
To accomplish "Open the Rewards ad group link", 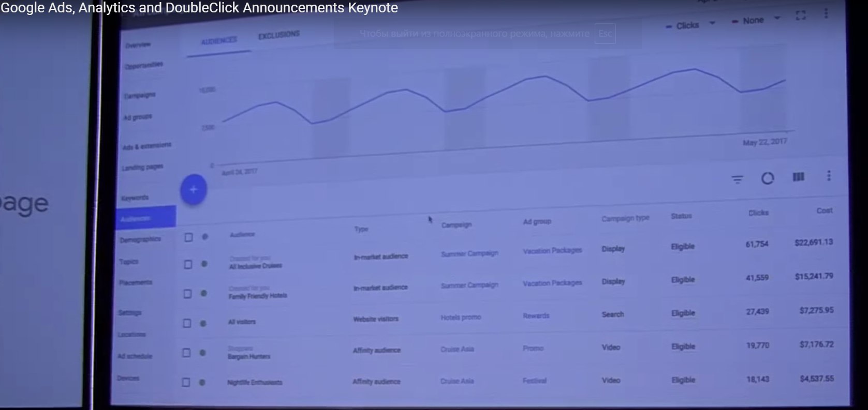I will pos(536,315).
